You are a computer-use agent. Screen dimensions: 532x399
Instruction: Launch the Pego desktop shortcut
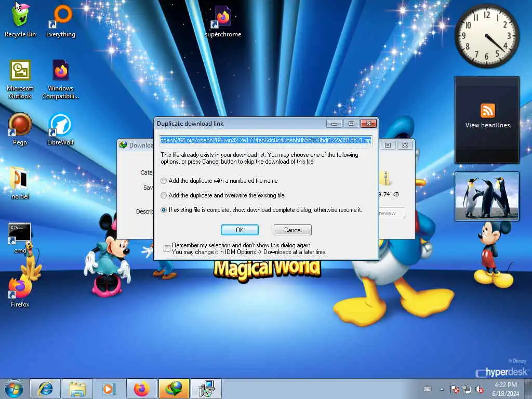[20, 129]
